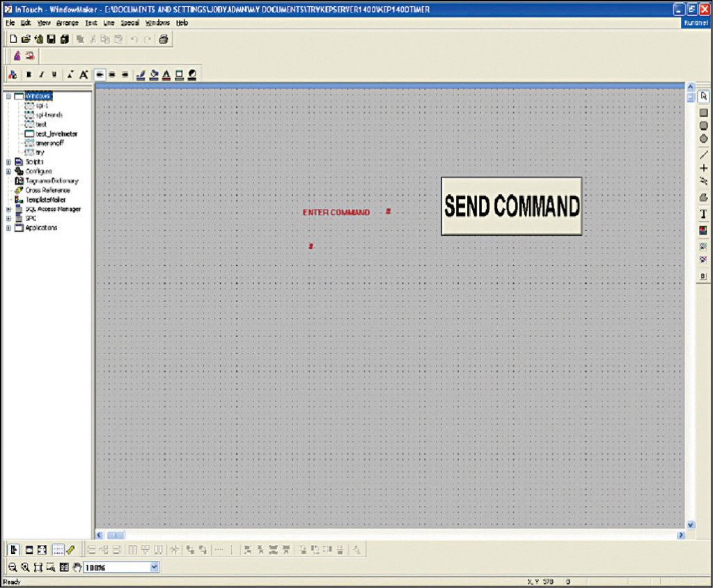The height and width of the screenshot is (588, 713).
Task: Click the Save window floppy icon
Action: point(51,39)
